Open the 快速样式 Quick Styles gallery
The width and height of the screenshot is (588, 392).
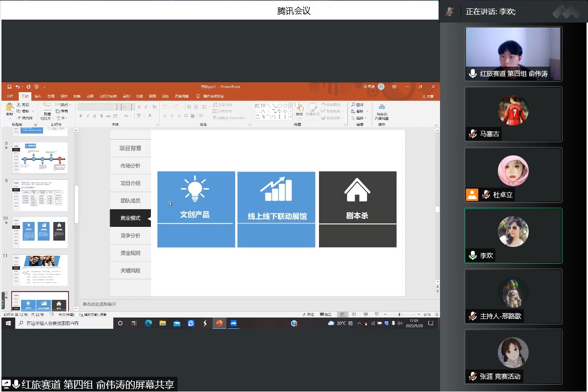[x=313, y=111]
